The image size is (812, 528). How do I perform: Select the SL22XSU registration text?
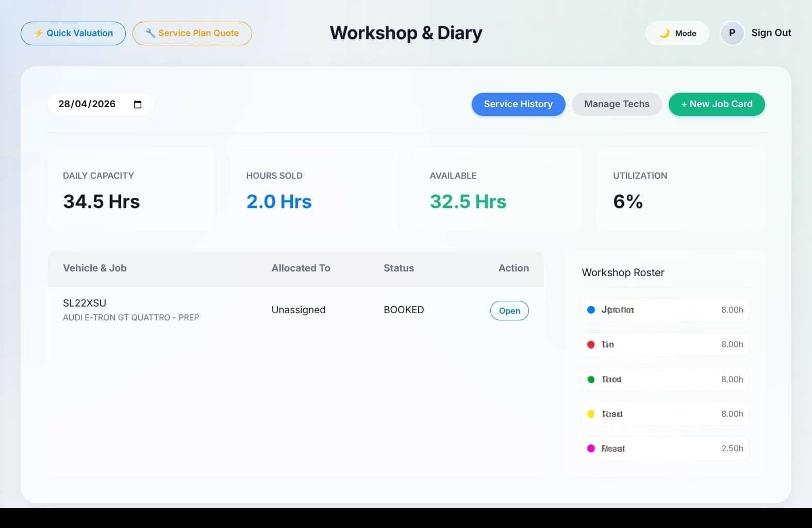click(85, 303)
